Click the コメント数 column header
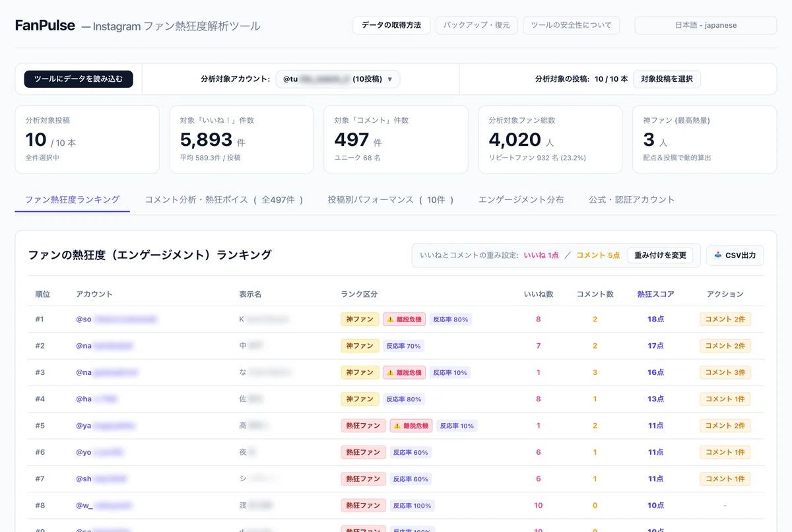The width and height of the screenshot is (792, 532). point(595,294)
